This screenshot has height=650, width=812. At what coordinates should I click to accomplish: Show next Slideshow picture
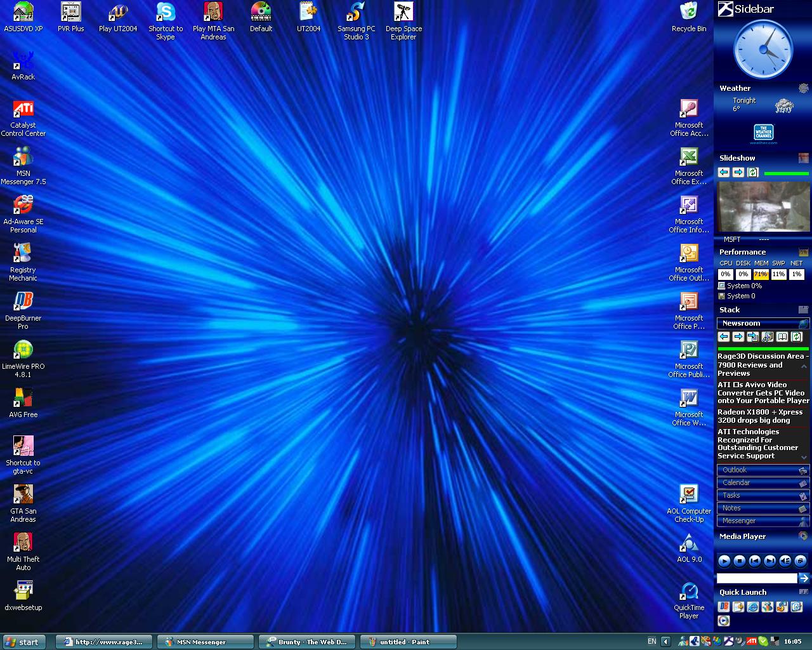738,172
